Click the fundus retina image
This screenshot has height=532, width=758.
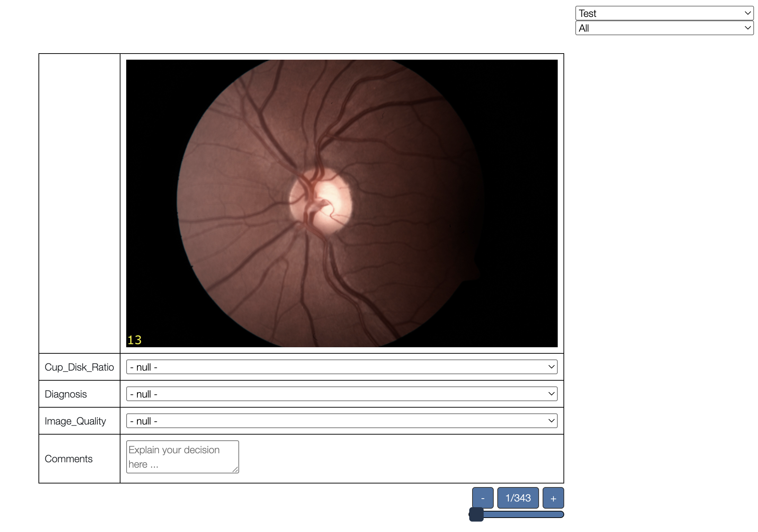[342, 203]
